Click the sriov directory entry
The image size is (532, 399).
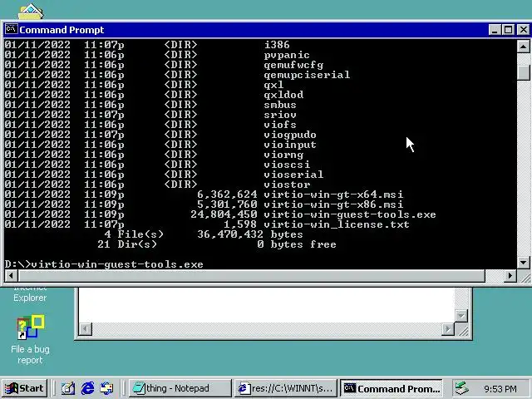(x=280, y=115)
